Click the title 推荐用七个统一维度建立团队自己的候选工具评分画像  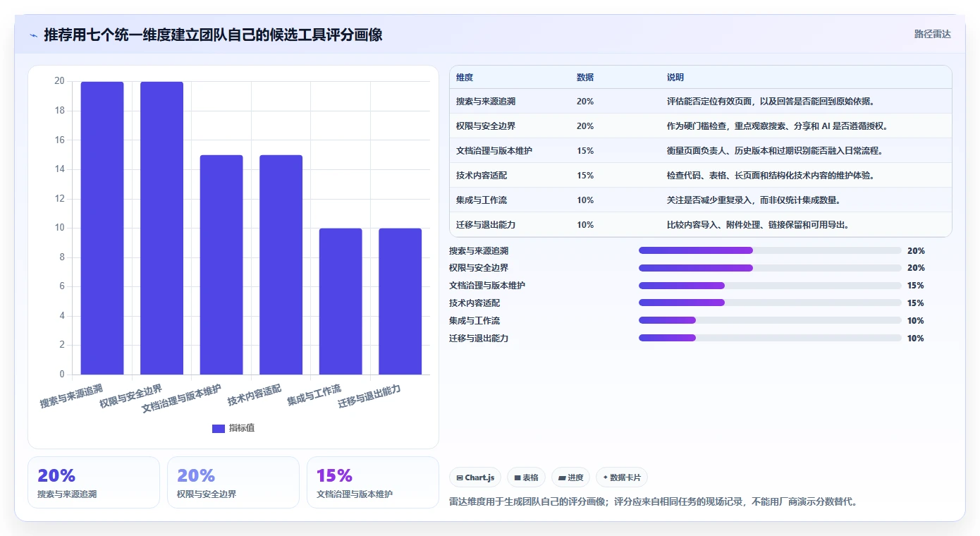[213, 35]
